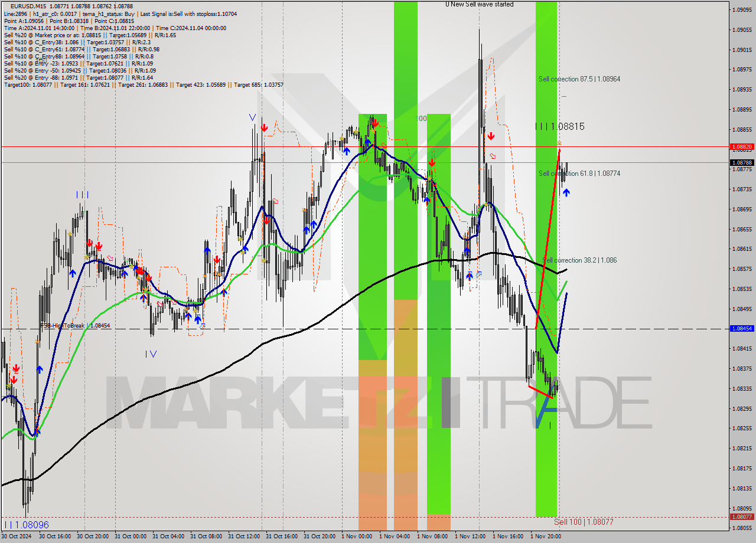Viewport: 756px width, 543px height.
Task: Click the '31 Oct 20:00' time axis label
Action: pyautogui.click(x=320, y=537)
